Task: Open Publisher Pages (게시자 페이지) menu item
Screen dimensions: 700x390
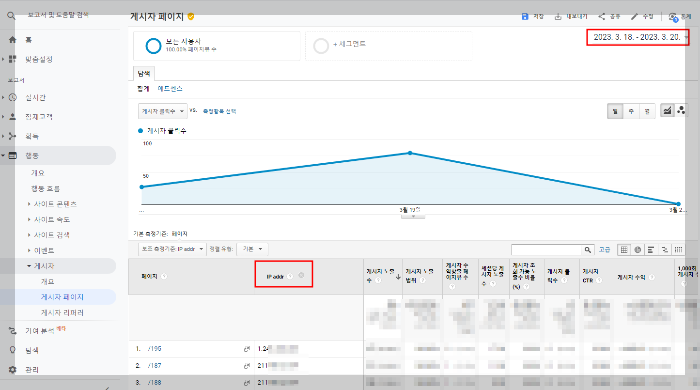Action: [x=62, y=297]
